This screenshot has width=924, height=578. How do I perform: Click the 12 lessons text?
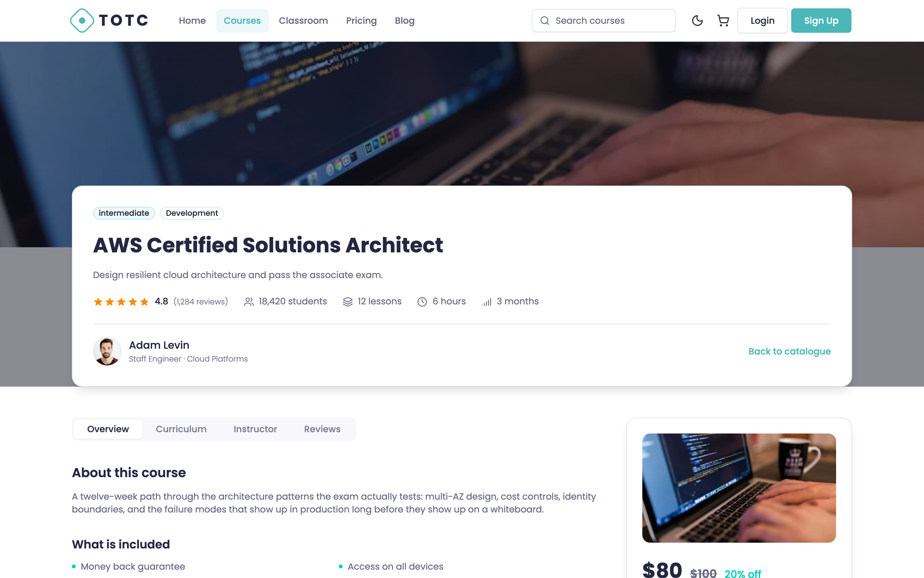pyautogui.click(x=380, y=302)
